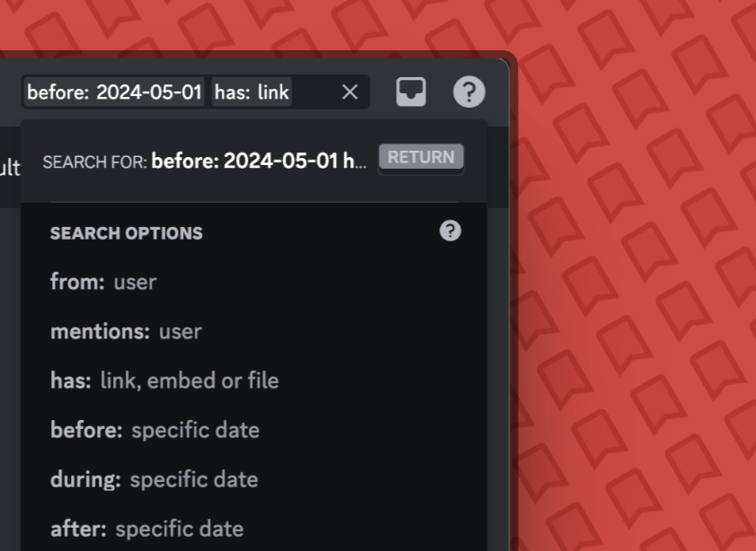Select the before: specific date filter
756x551 pixels.
click(154, 430)
